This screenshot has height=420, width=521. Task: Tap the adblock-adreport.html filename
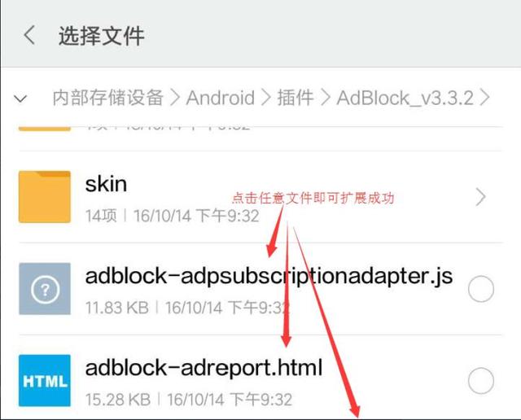(x=204, y=368)
